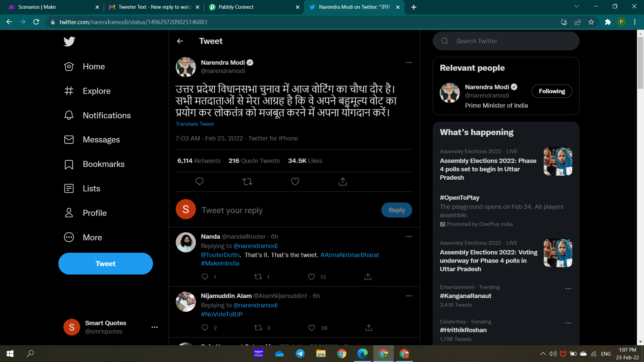Open the #AtmaNirbharBharat hashtag
The height and width of the screenshot is (362, 644).
(x=350, y=255)
